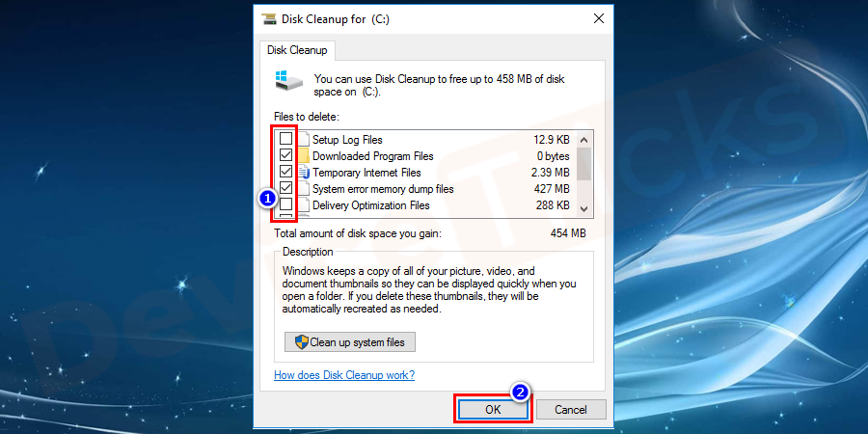Uncheck Temporary Internet Files checkbox

click(286, 172)
